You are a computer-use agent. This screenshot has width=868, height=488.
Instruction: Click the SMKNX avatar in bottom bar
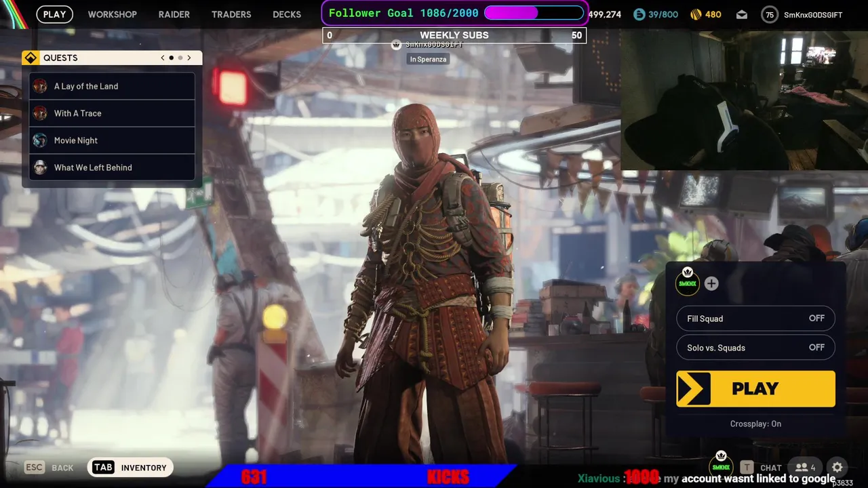coord(721,466)
